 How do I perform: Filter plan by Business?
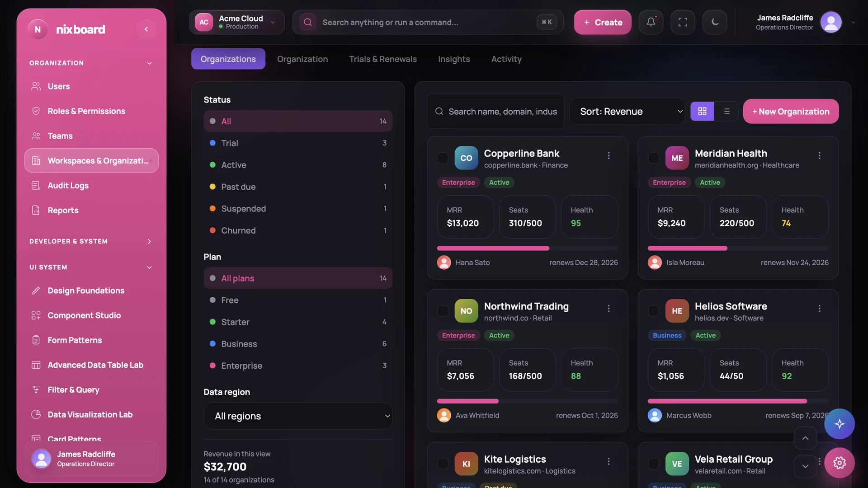pos(298,344)
